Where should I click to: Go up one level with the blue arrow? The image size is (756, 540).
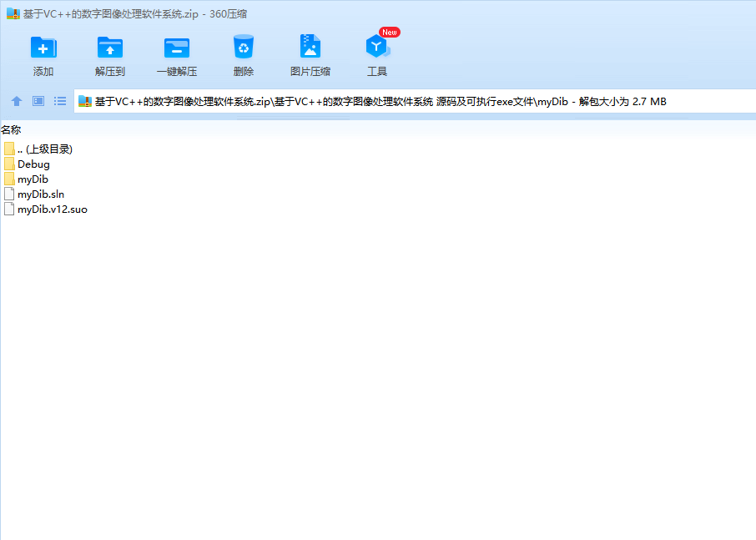coord(17,101)
